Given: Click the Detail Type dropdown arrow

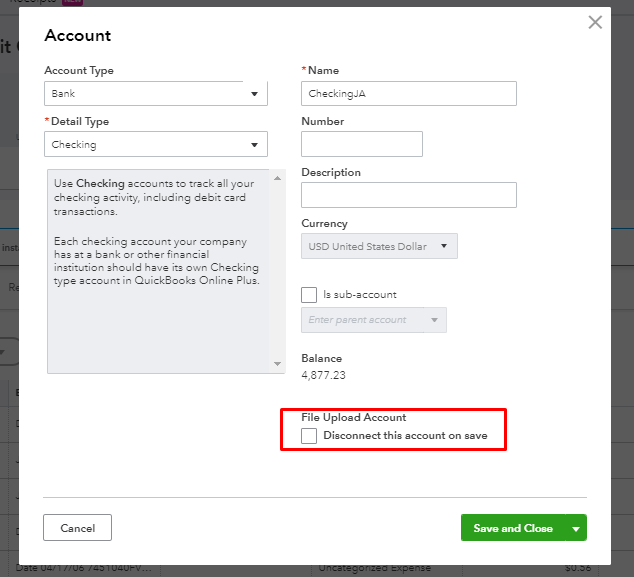Looking at the screenshot, I should 254,146.
